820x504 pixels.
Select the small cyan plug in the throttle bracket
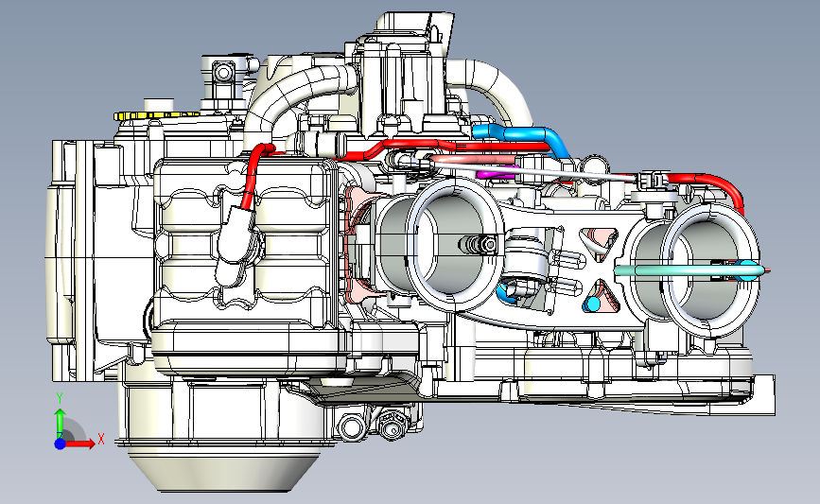point(591,304)
